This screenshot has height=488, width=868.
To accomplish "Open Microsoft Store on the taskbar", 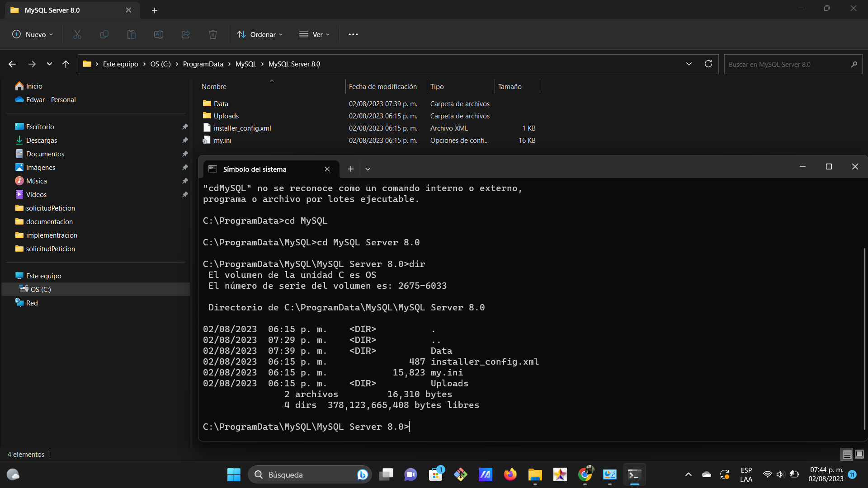I will click(x=436, y=474).
